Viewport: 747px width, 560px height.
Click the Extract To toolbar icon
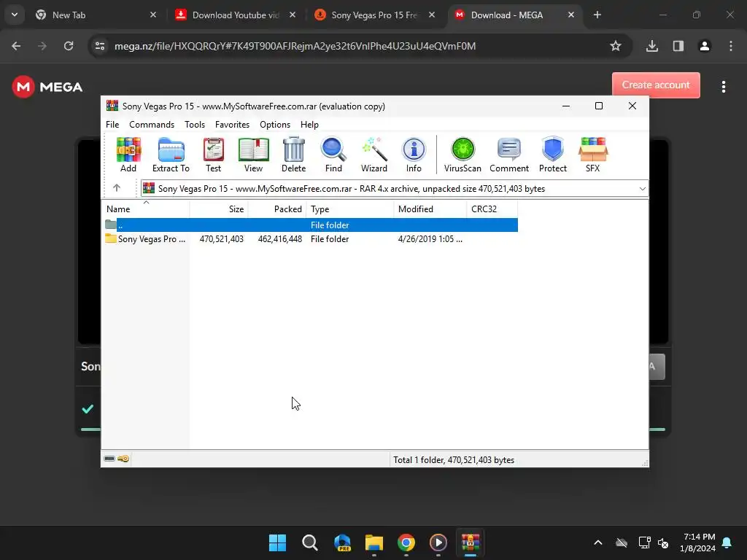pos(171,155)
